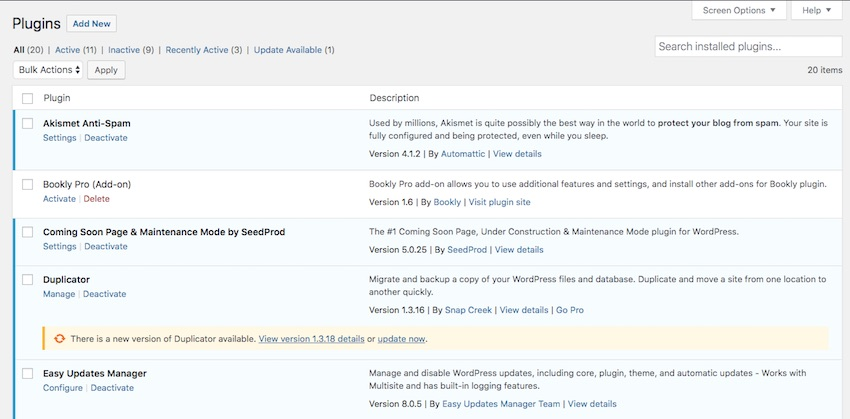Click the Duplicator plugin name

click(x=67, y=280)
